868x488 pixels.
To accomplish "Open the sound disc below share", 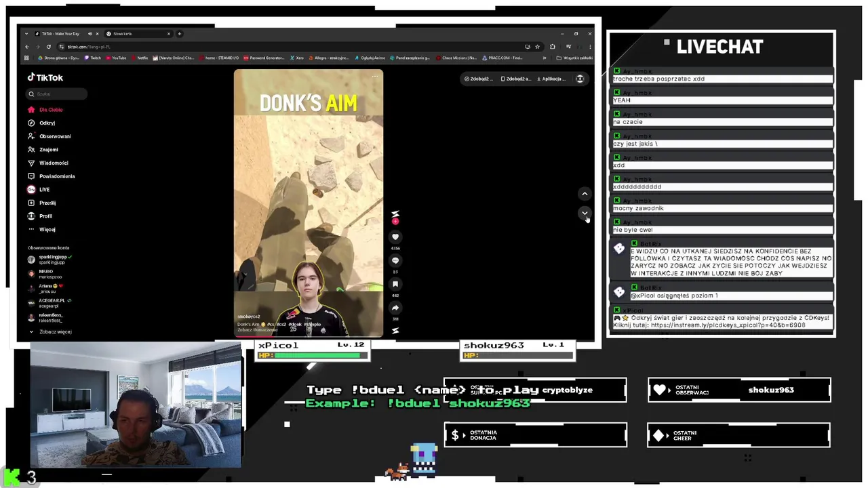I will pyautogui.click(x=395, y=331).
